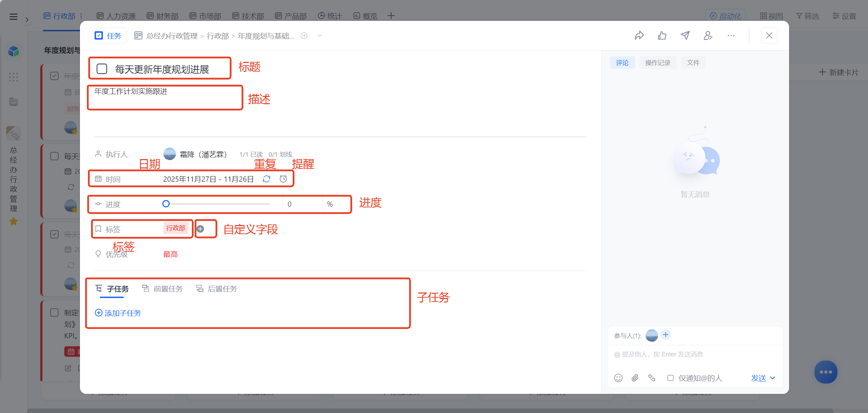Switch to the 操作记录 tab

[x=658, y=63]
